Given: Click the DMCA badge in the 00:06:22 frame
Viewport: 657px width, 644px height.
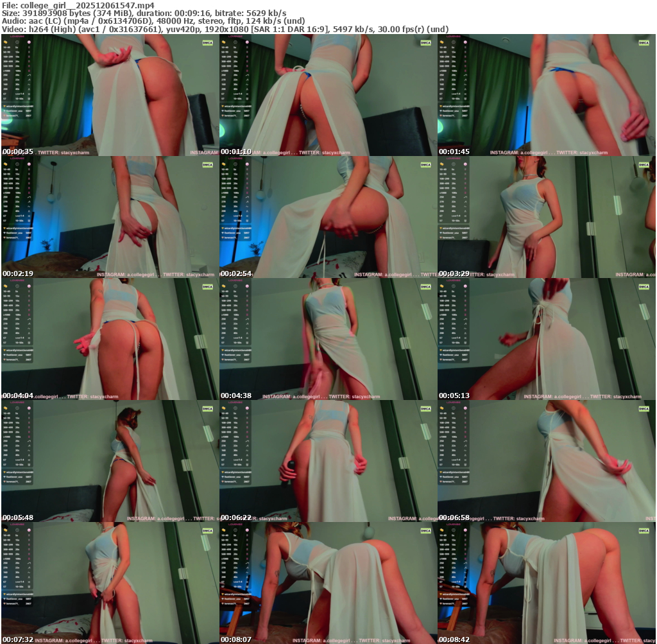Looking at the screenshot, I should coord(425,408).
